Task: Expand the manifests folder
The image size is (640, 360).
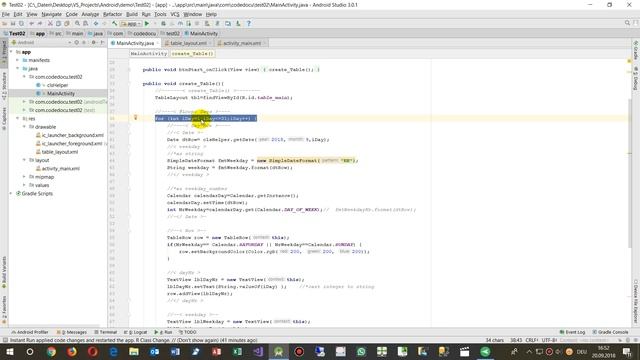Action: pyautogui.click(x=18, y=60)
